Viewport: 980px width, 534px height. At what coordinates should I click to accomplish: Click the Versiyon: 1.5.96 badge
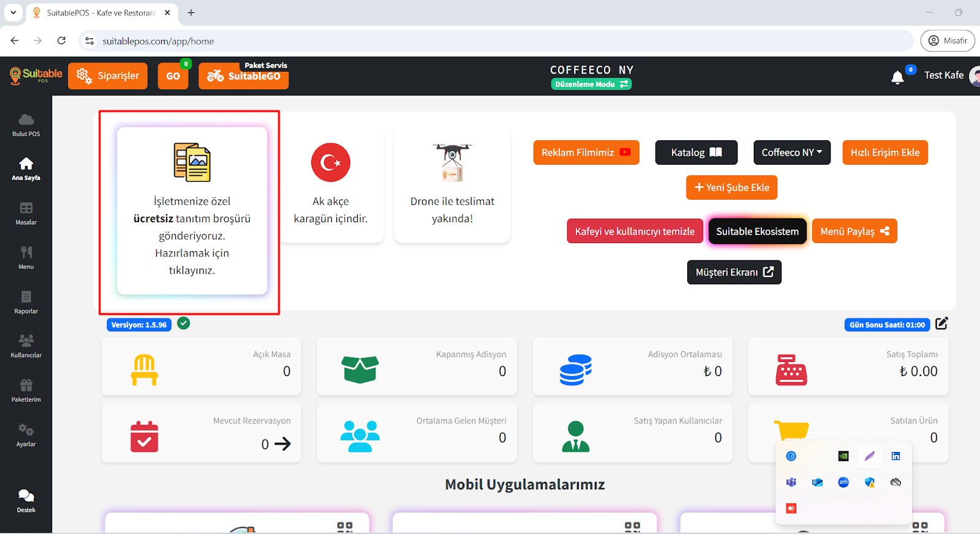pos(139,325)
